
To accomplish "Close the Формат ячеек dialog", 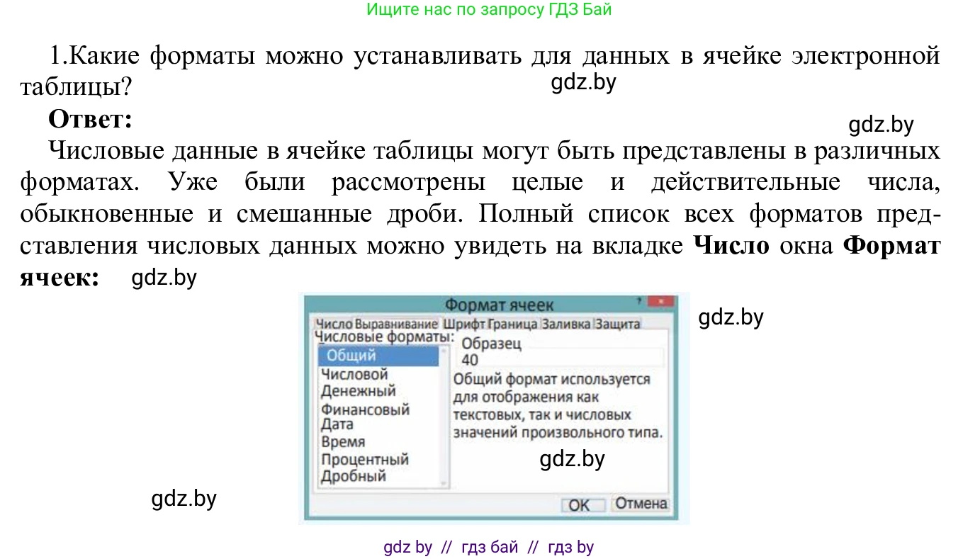I will point(660,301).
